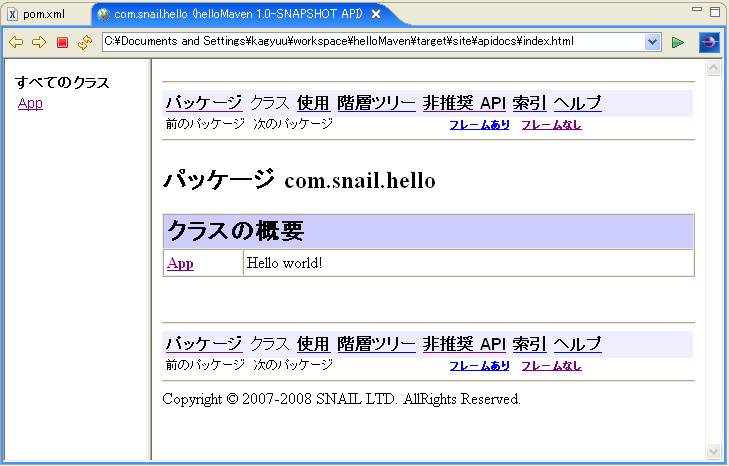Refresh the page with yellow arrows icon
This screenshot has height=466, width=729.
click(85, 42)
